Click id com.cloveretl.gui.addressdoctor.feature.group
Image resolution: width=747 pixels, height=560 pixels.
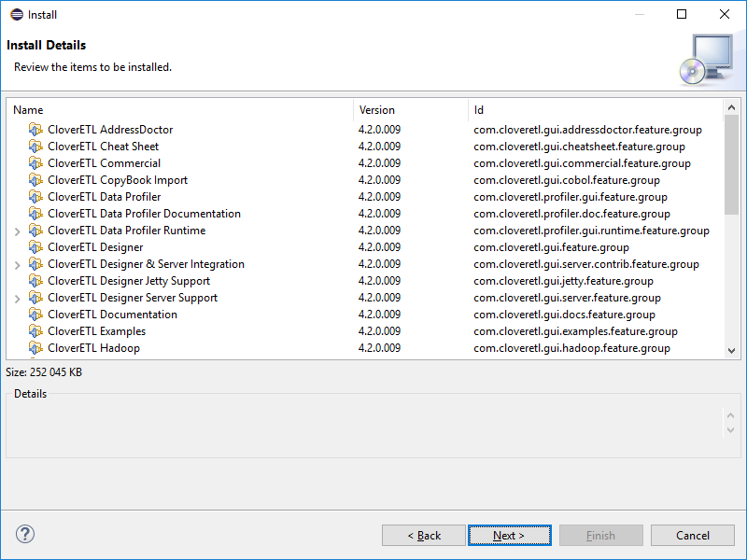pyautogui.click(x=587, y=130)
